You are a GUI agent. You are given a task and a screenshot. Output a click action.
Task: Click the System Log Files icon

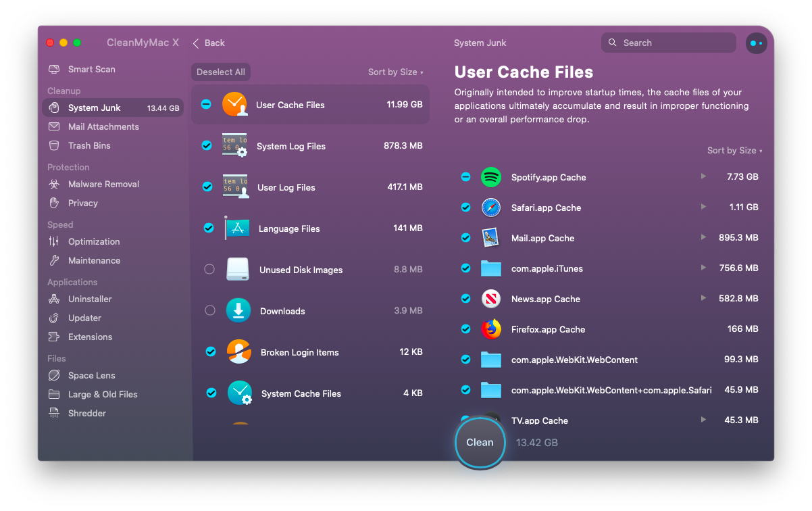point(235,145)
